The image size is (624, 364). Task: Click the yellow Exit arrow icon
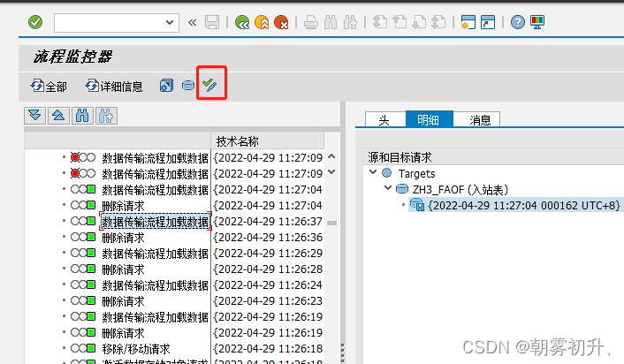point(262,22)
